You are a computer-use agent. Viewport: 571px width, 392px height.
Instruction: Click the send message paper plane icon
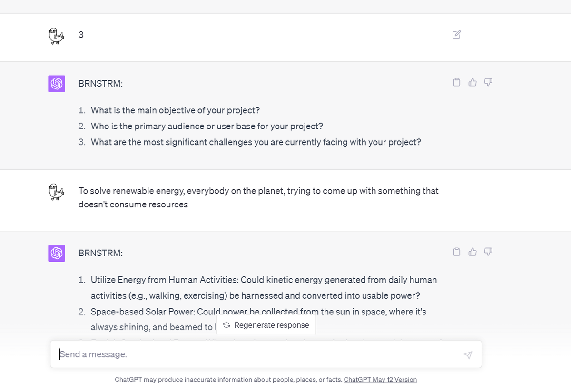468,355
